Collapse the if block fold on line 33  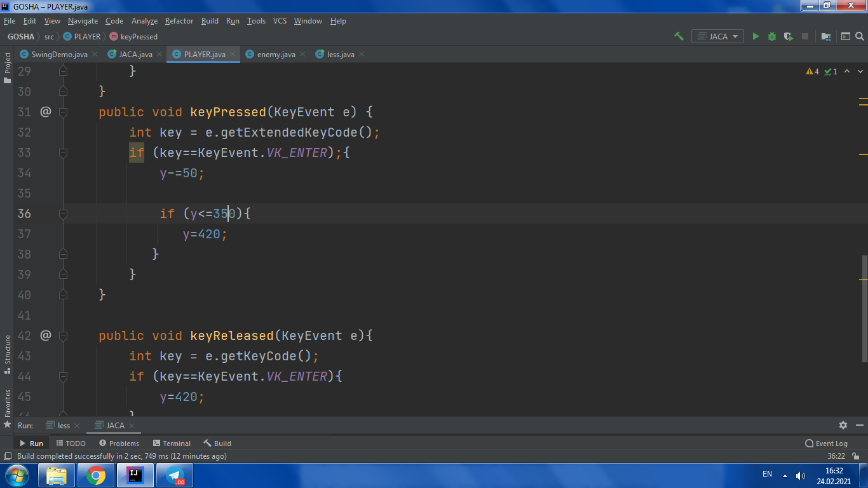point(63,152)
